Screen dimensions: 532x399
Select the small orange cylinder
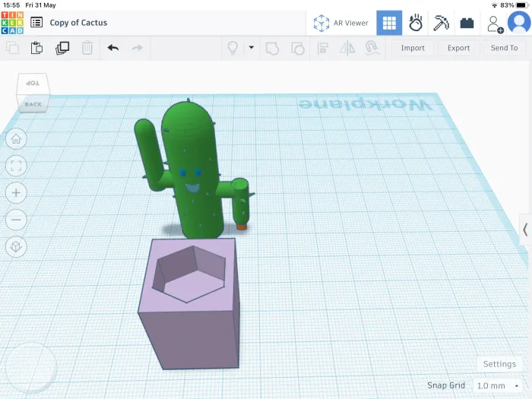242,226
